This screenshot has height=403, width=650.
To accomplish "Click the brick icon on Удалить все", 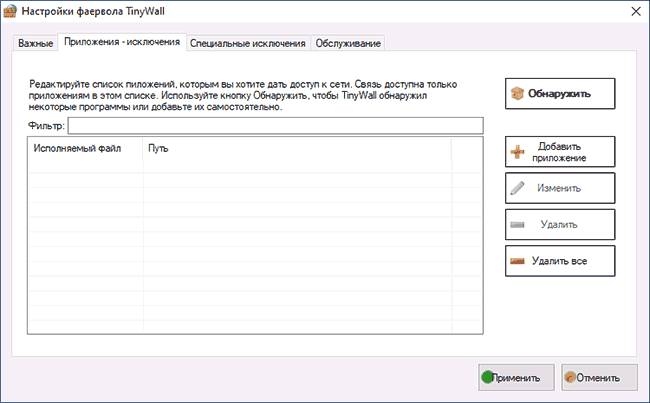I will (517, 261).
